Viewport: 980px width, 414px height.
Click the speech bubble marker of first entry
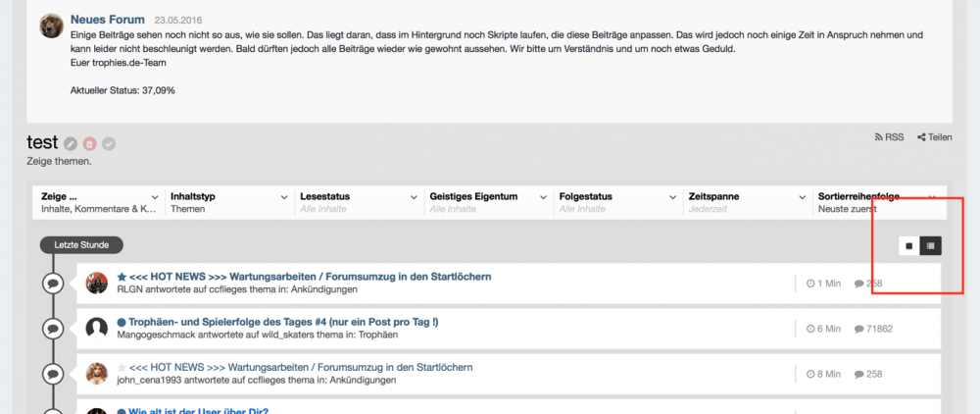(x=53, y=284)
